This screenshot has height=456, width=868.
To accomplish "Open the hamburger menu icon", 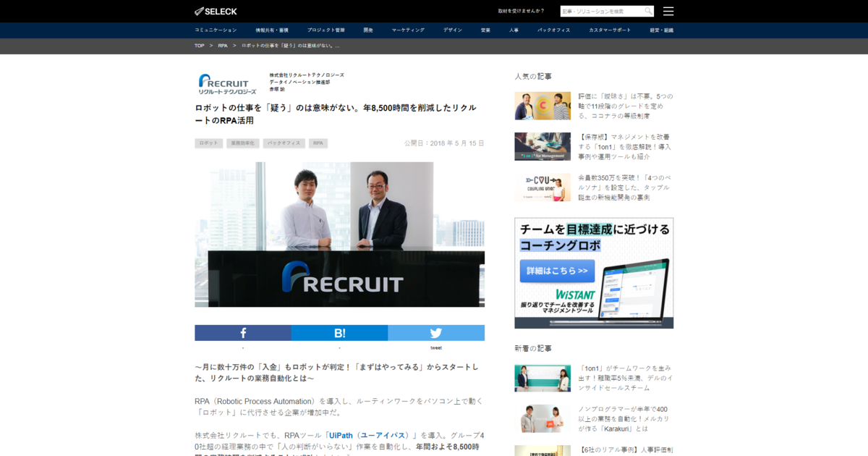I will pyautogui.click(x=668, y=11).
